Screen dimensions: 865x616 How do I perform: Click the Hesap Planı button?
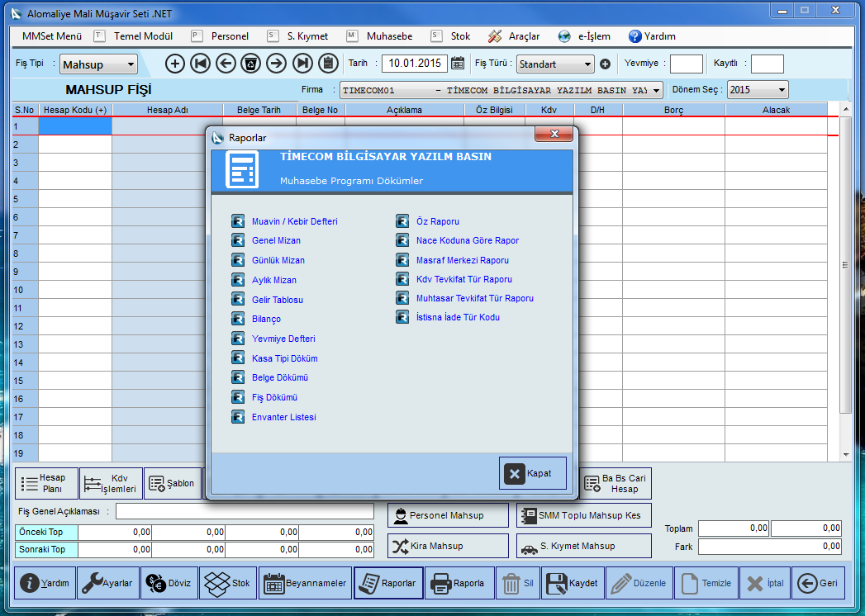(x=46, y=483)
